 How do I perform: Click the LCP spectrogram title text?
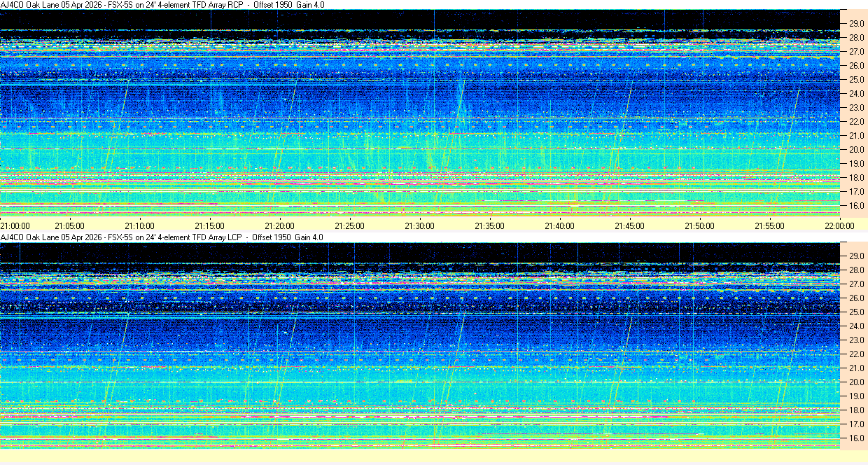[x=162, y=237]
